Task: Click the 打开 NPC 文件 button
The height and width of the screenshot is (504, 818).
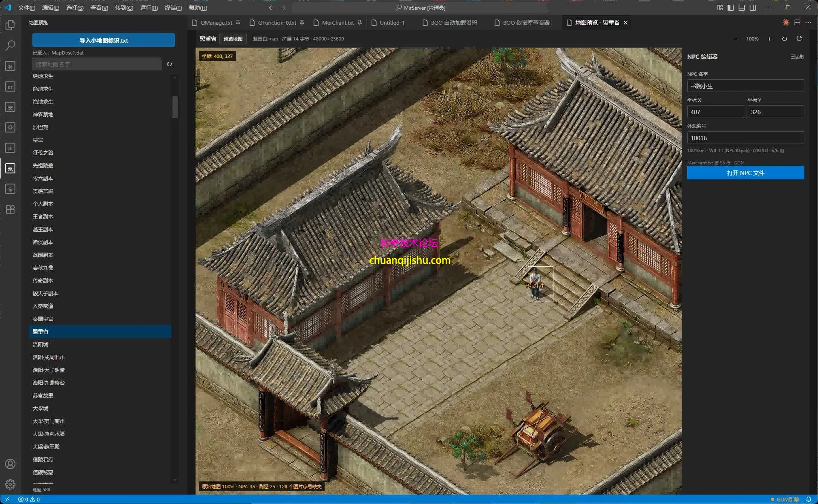Action: pyautogui.click(x=746, y=173)
